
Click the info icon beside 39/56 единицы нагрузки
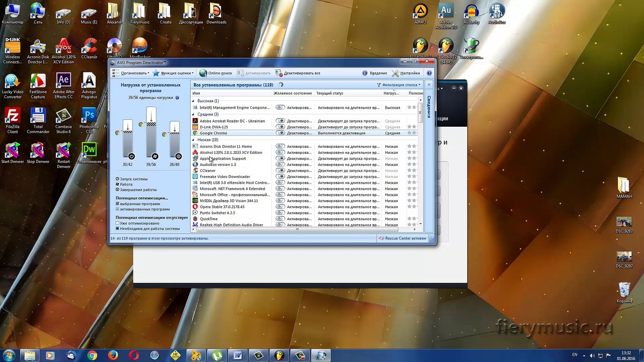pyautogui.click(x=177, y=98)
